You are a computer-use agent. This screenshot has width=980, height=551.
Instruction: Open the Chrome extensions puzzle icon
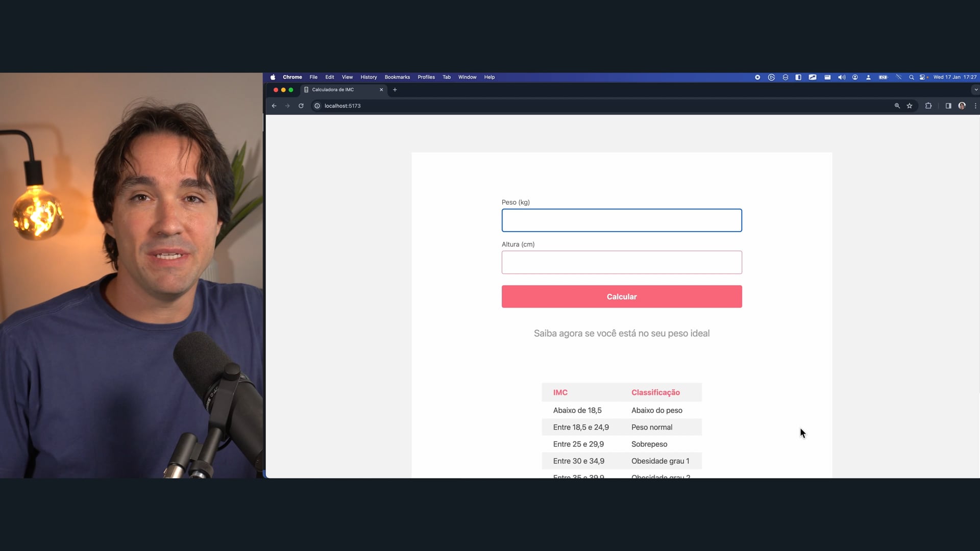pos(928,106)
